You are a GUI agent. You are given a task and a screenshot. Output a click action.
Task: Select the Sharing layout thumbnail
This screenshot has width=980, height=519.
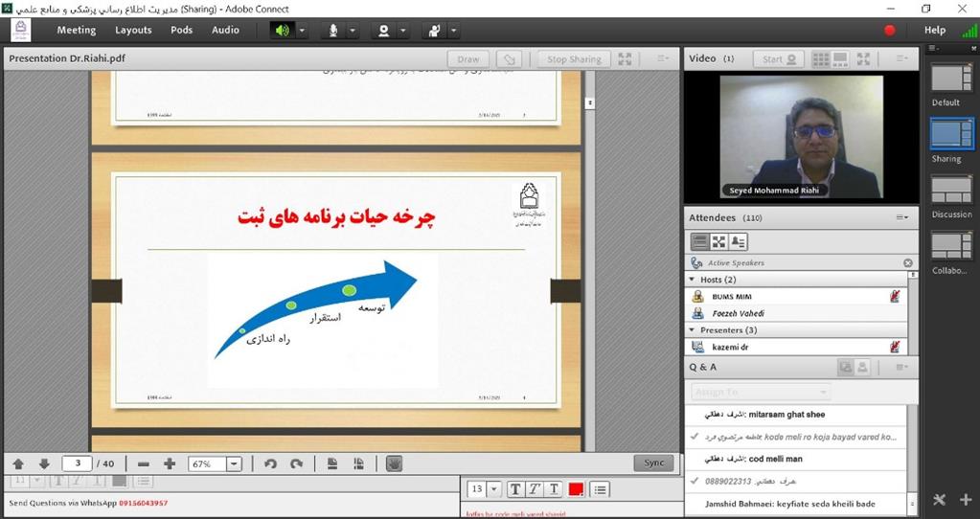pos(951,133)
